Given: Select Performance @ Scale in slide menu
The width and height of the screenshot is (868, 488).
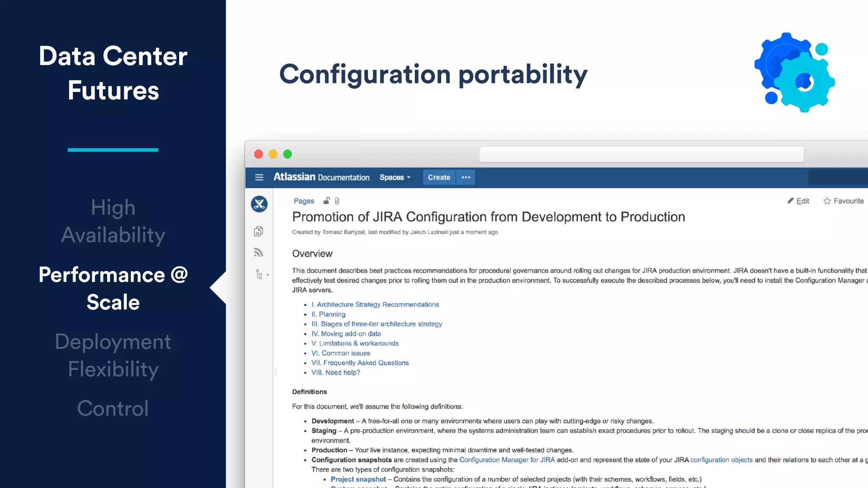Looking at the screenshot, I should (x=113, y=288).
